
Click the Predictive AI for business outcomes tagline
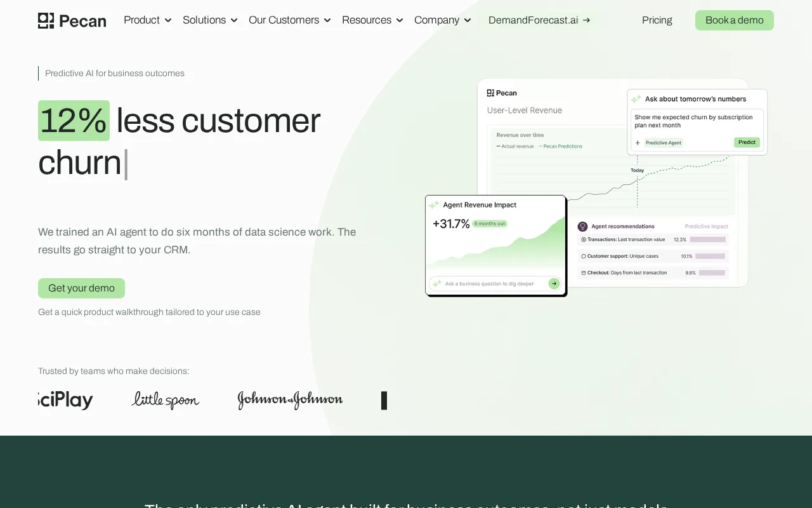(x=115, y=73)
